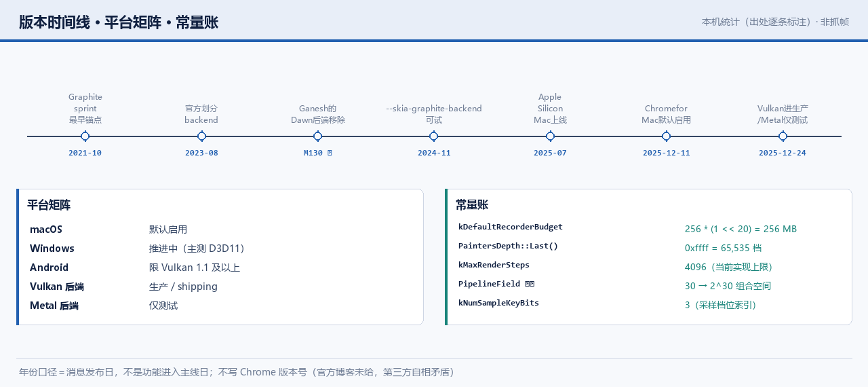Click the kNumSampleKeyBits constant name
This screenshot has width=868, height=387.
pos(498,303)
